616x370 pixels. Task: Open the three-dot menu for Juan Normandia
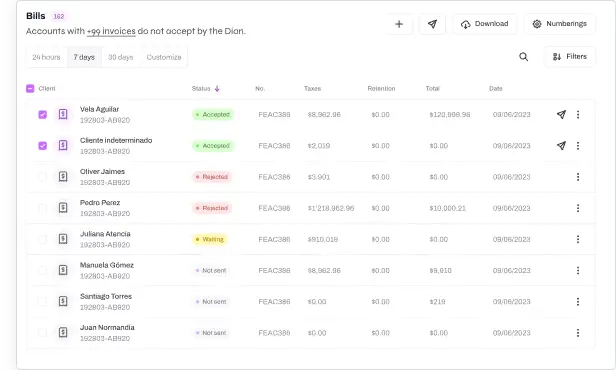click(x=578, y=333)
